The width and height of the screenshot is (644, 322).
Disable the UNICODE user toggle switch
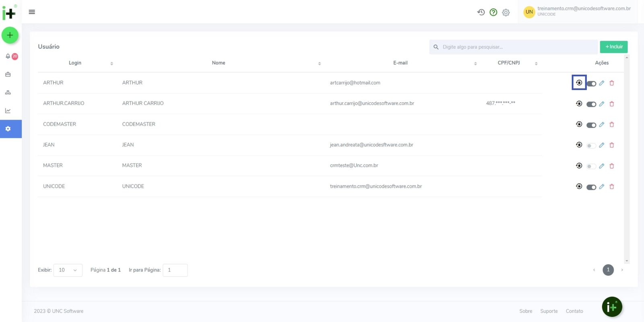coord(591,187)
